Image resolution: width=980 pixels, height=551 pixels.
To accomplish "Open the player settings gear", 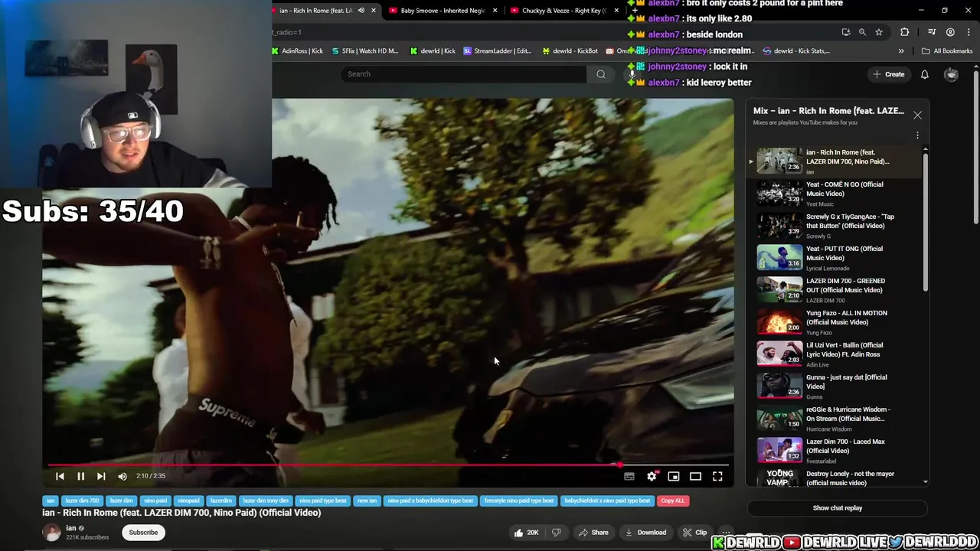I will tap(652, 476).
